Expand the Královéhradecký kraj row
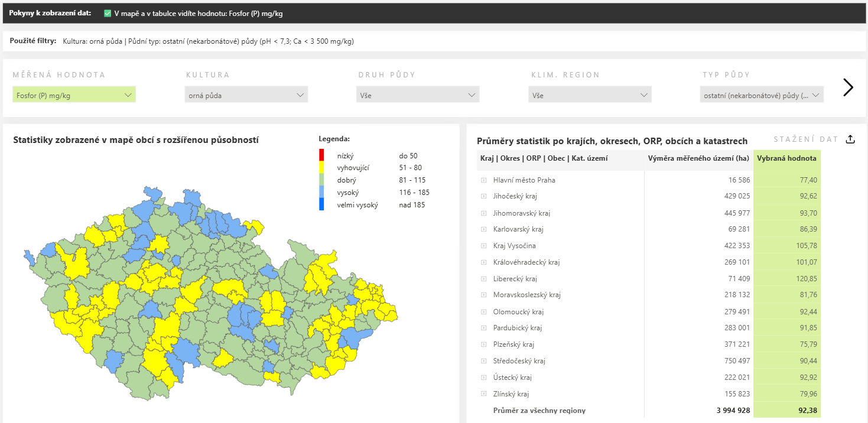The width and height of the screenshot is (868, 423). tap(483, 262)
